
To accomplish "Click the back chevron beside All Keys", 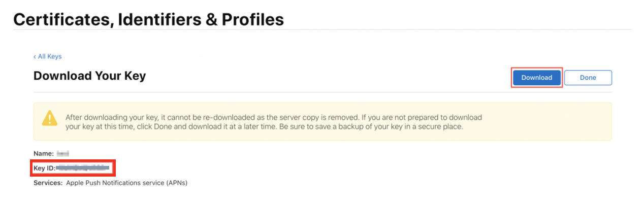I will 35,56.
